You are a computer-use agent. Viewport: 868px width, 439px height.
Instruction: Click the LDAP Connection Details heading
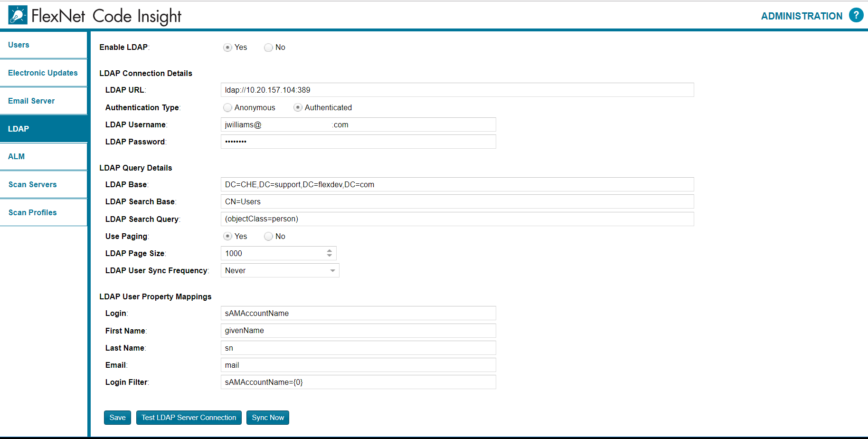click(x=146, y=73)
